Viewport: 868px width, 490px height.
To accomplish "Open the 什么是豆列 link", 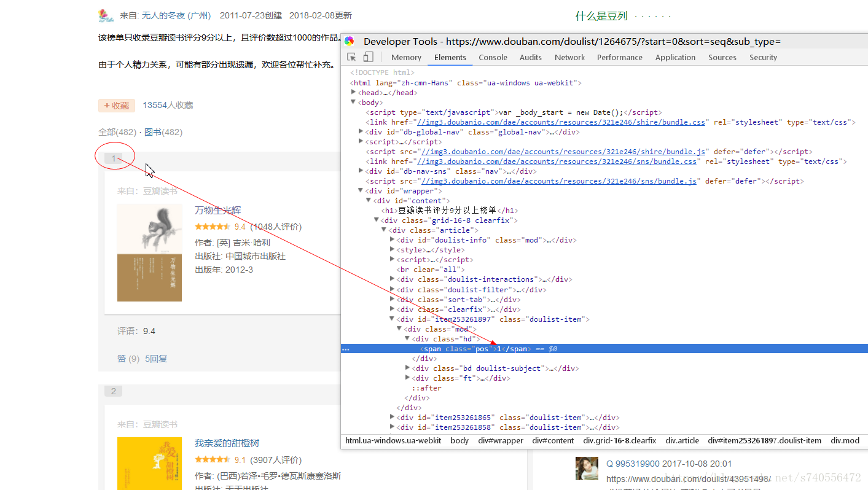I will pos(601,16).
